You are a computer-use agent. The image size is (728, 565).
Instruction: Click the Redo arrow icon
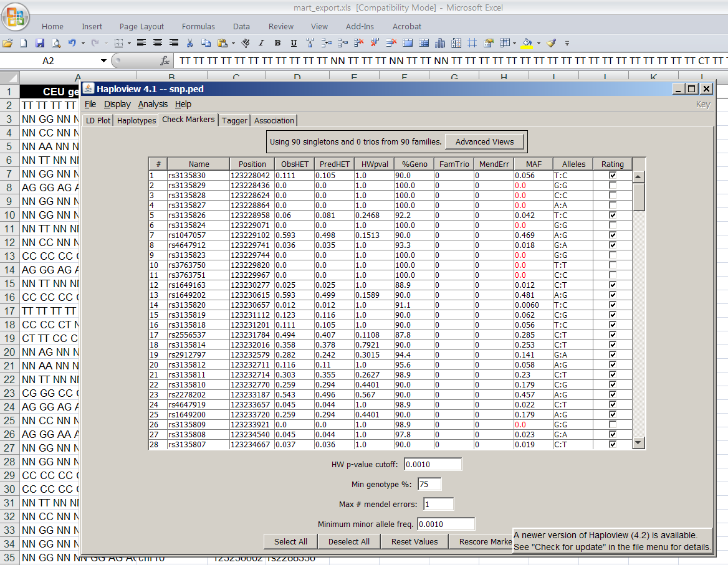tap(95, 43)
